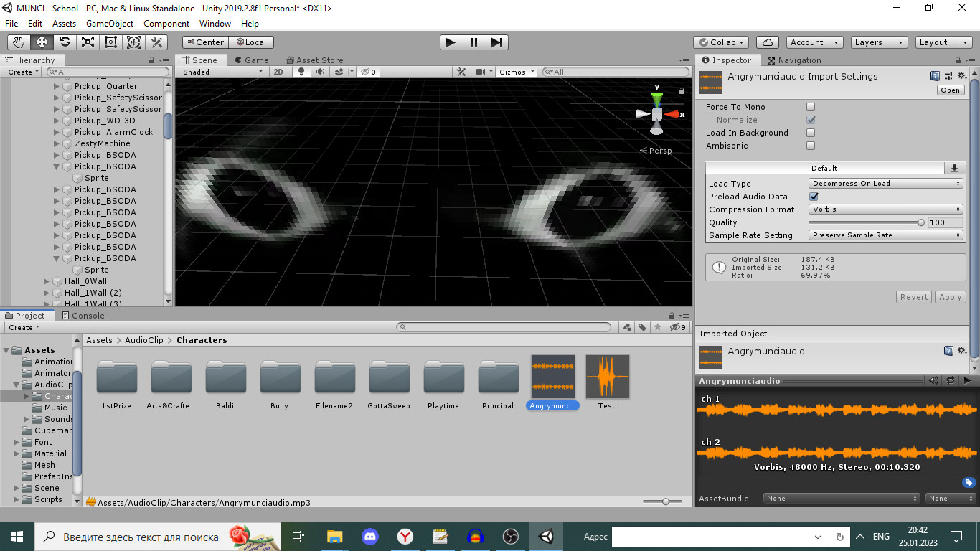Open the Compression Format dropdown
The image size is (980, 551).
coord(885,209)
